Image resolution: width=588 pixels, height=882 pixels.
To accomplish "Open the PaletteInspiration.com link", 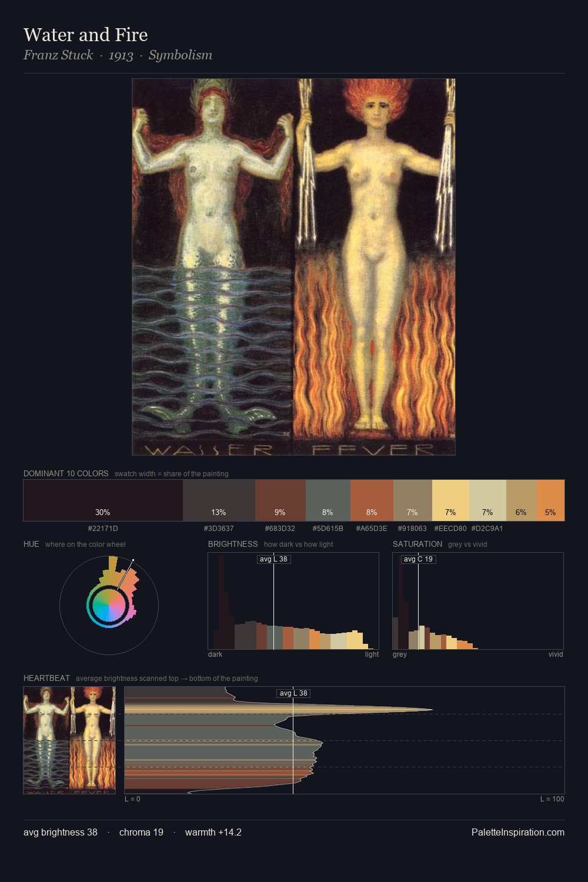I will [518, 833].
